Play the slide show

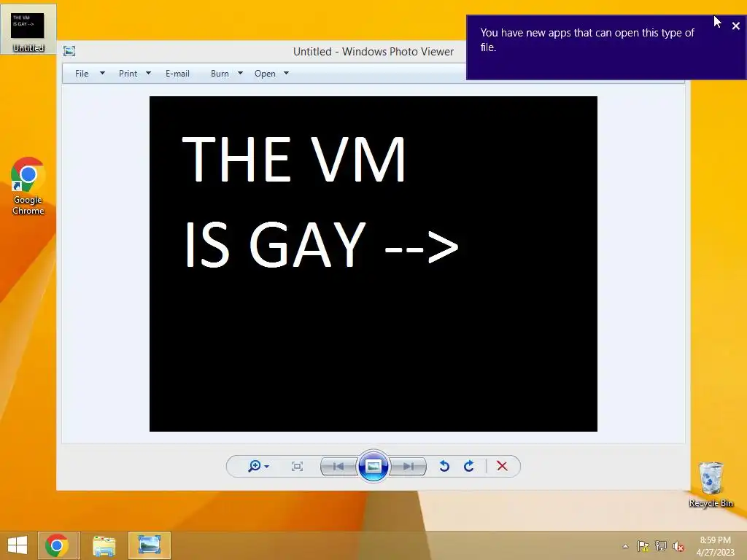373,466
